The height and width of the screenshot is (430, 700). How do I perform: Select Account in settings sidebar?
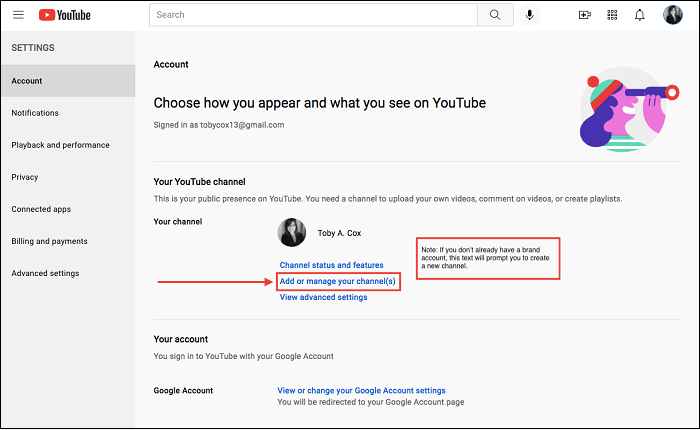[x=27, y=81]
